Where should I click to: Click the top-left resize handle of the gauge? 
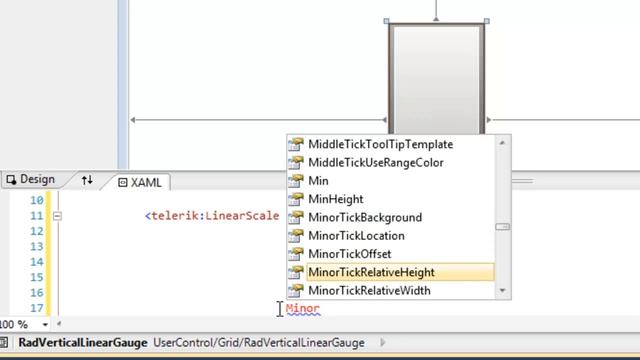coord(387,21)
